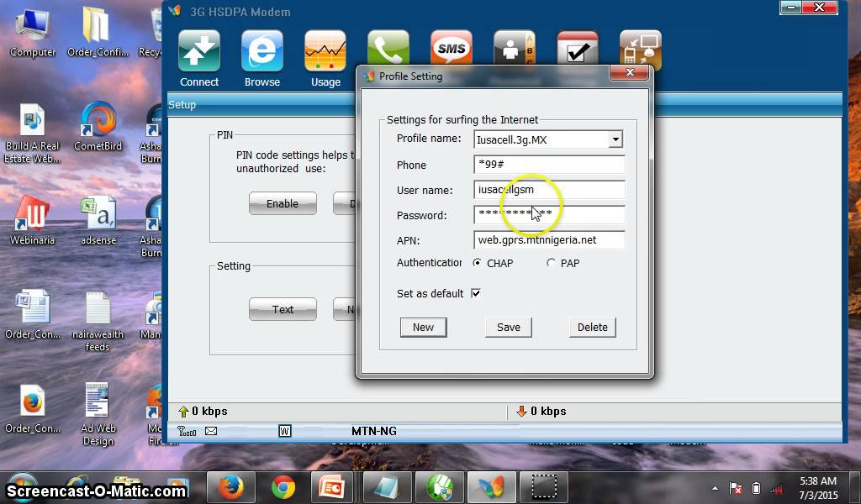Open Build A Real Estate Web desktop file
This screenshot has width=861, height=504.
pos(33,134)
